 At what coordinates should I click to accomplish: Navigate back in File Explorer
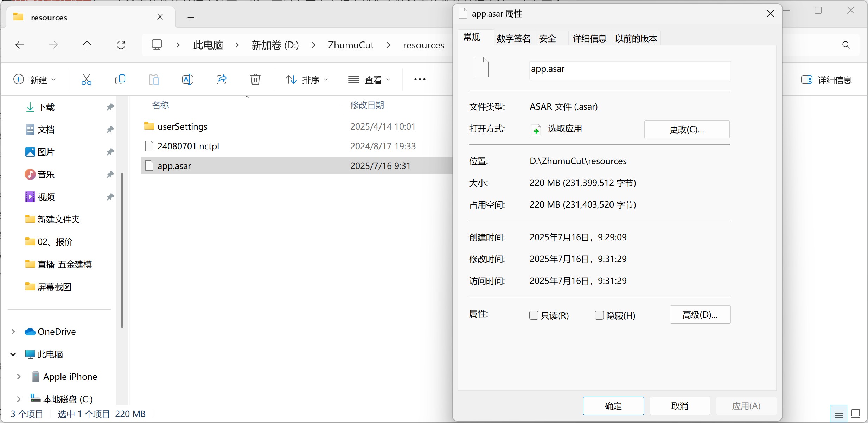click(x=20, y=45)
